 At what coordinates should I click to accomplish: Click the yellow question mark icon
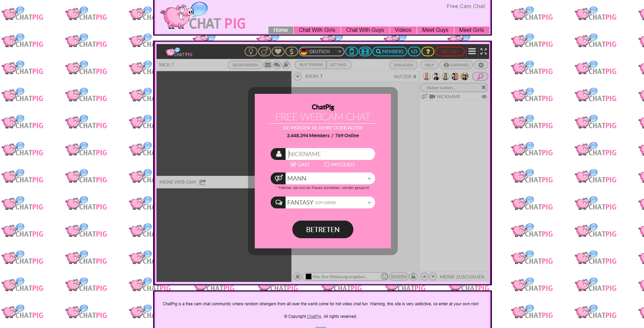428,52
